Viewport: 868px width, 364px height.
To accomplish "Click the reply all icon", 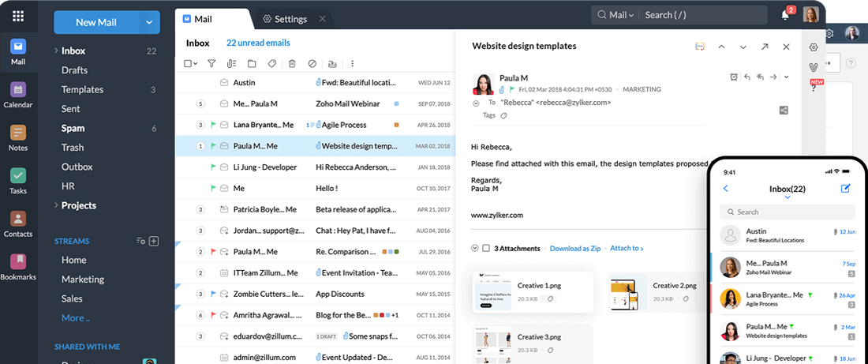I will coord(760,77).
